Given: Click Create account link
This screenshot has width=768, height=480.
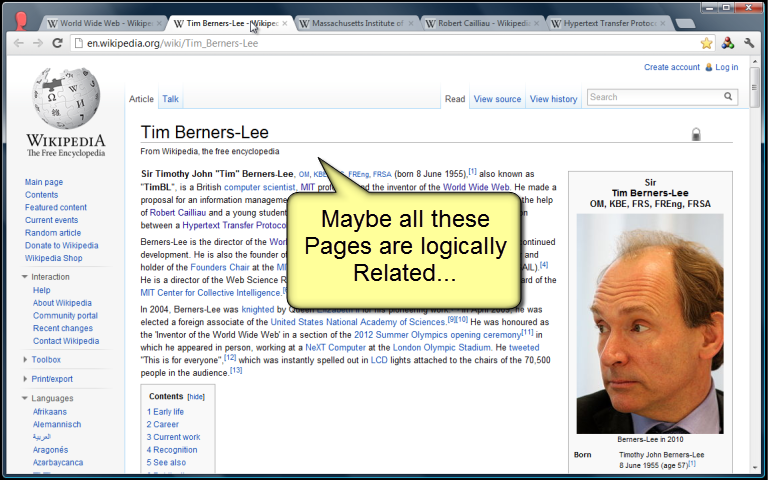Looking at the screenshot, I should pos(672,67).
